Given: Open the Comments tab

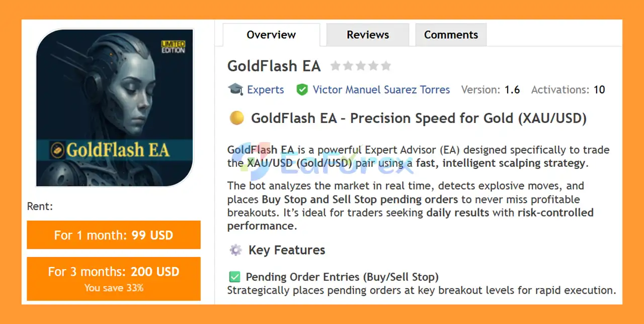Looking at the screenshot, I should pos(451,34).
